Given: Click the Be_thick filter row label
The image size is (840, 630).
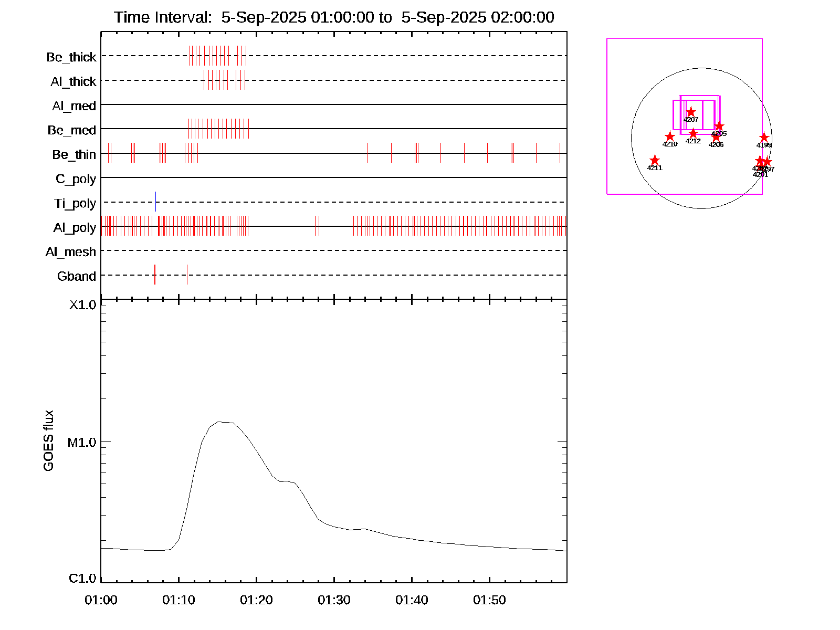Looking at the screenshot, I should 71,57.
